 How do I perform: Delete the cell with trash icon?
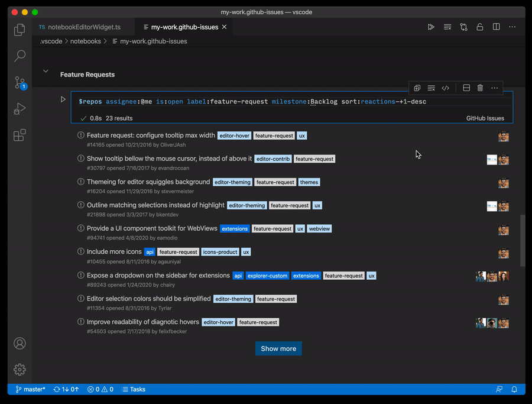coord(480,88)
